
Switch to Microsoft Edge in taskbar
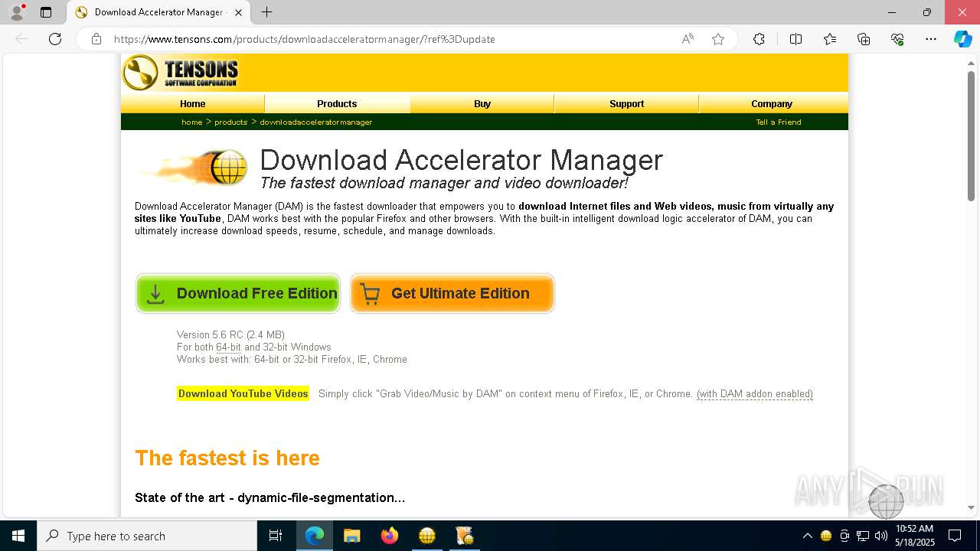(x=315, y=536)
